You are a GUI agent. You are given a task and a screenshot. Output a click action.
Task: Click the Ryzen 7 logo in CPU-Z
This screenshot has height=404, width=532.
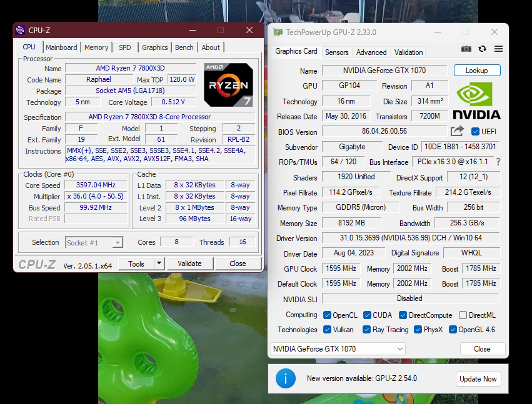pyautogui.click(x=228, y=85)
